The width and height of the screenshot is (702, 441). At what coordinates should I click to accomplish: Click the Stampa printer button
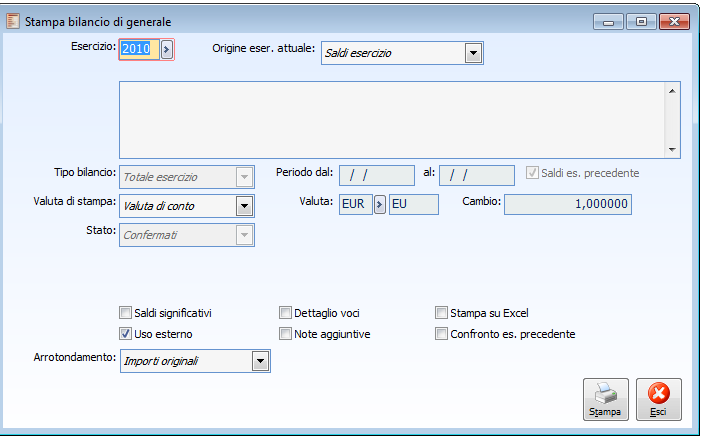[x=605, y=399]
